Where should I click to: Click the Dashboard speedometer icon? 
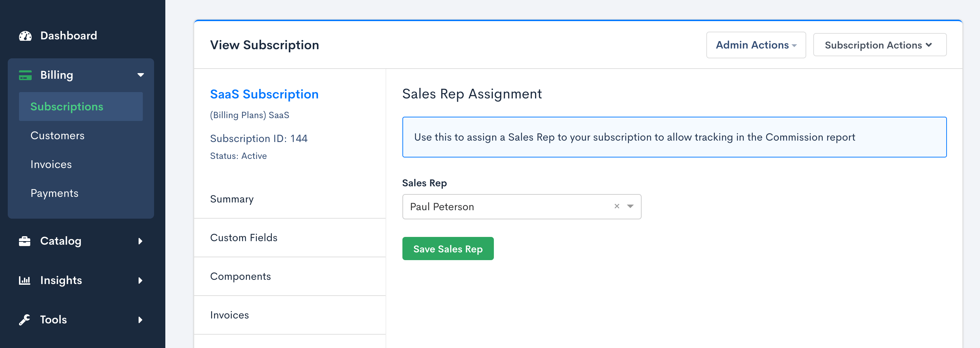point(25,36)
